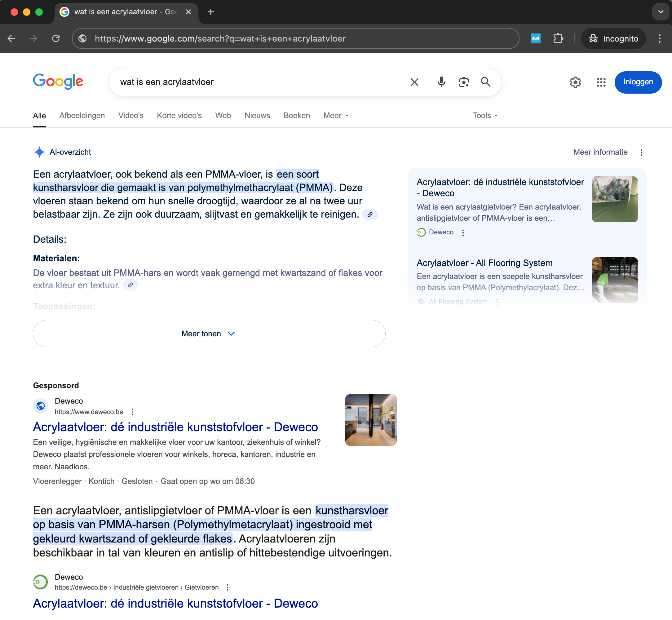Click source link icon after first paragraph
Screen dimensions: 672x620
370,215
